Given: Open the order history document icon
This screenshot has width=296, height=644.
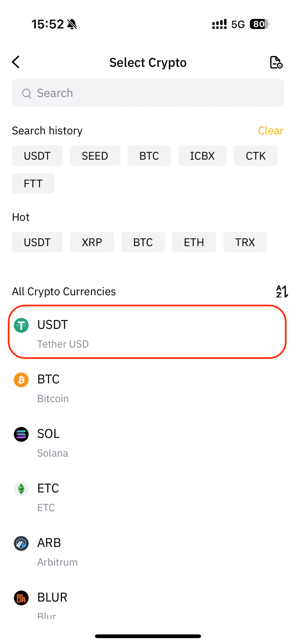Looking at the screenshot, I should coord(276,62).
